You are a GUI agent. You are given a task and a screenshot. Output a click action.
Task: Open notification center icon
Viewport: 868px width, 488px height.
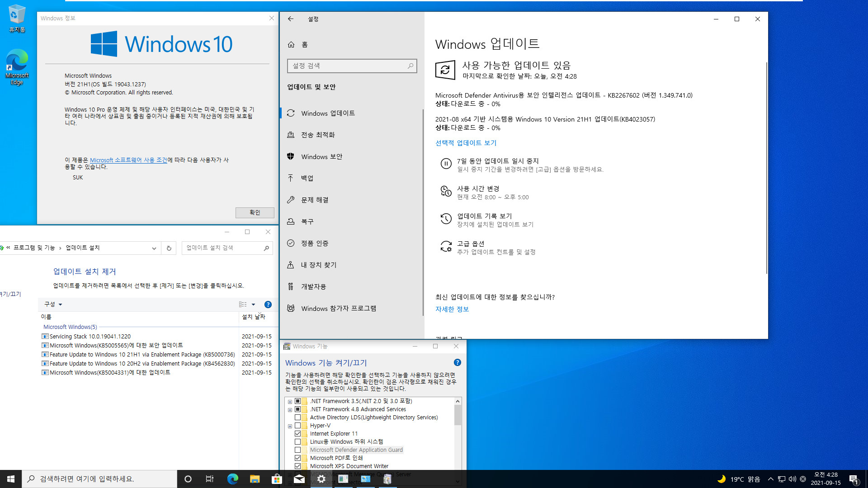(x=854, y=479)
